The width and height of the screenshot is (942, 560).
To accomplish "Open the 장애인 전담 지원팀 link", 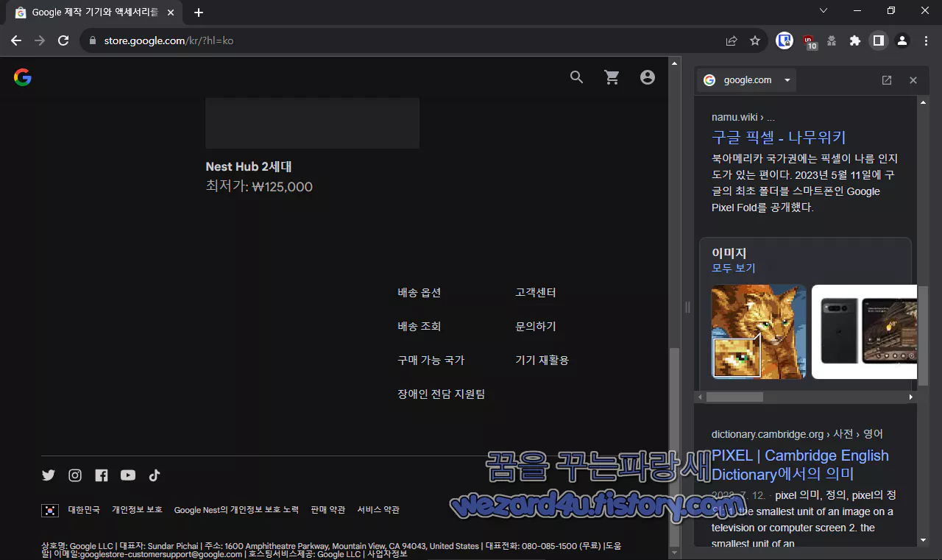I will [x=442, y=394].
